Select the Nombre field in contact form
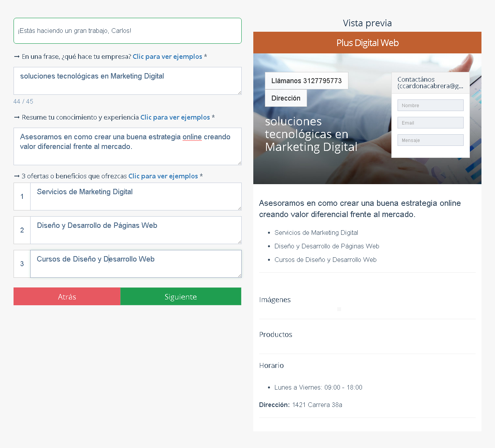 (x=430, y=105)
